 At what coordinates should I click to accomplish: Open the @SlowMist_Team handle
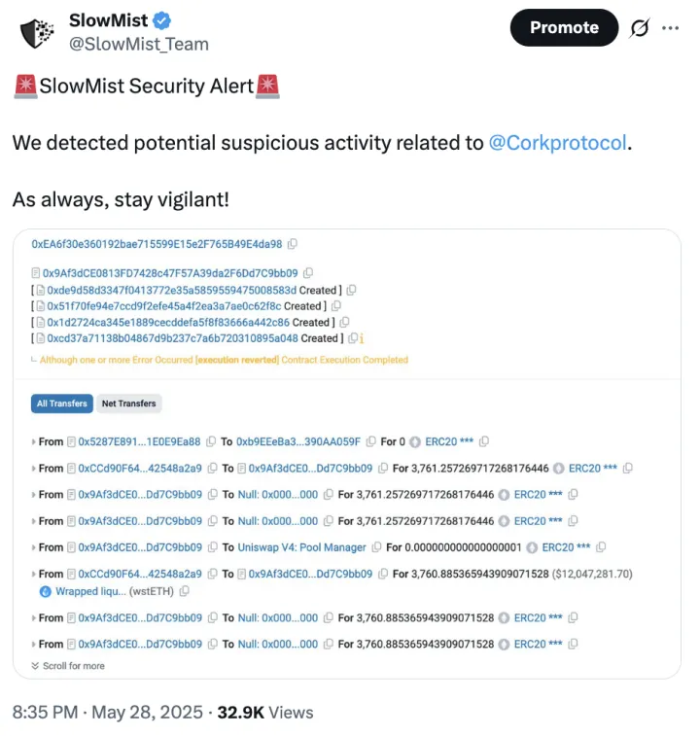139,44
